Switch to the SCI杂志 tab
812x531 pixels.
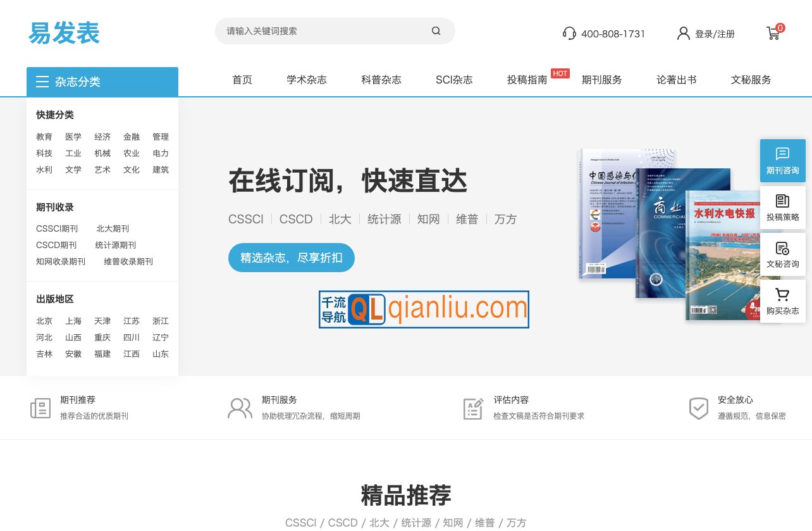[453, 80]
